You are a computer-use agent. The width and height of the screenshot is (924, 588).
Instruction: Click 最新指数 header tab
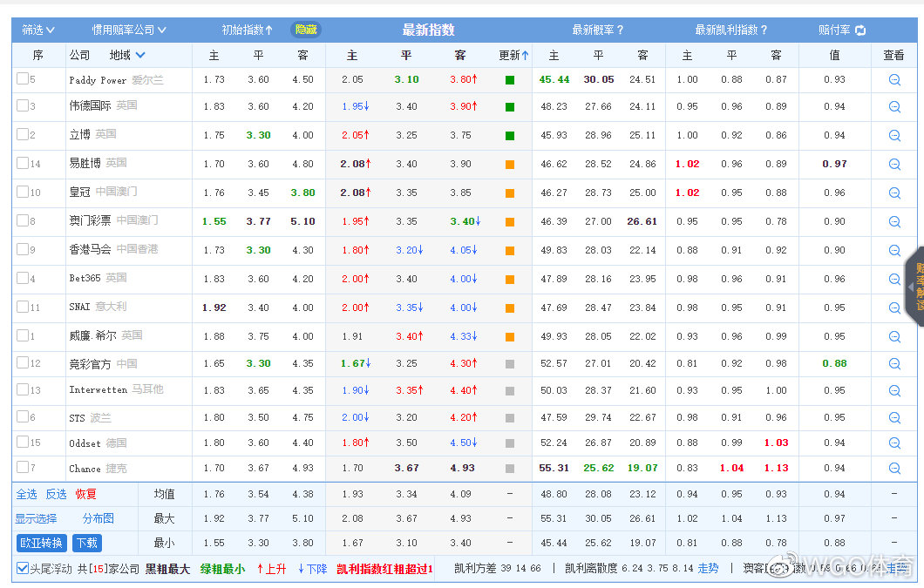pyautogui.click(x=428, y=30)
